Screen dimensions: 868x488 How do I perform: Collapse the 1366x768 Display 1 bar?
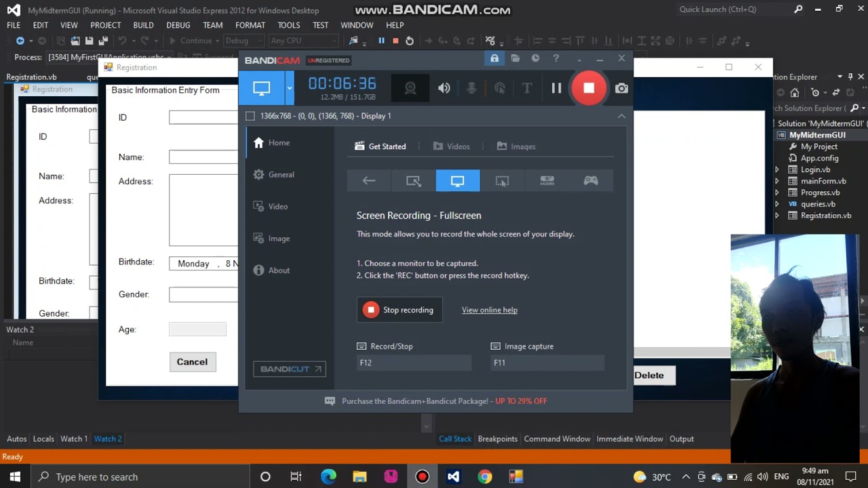tap(621, 116)
